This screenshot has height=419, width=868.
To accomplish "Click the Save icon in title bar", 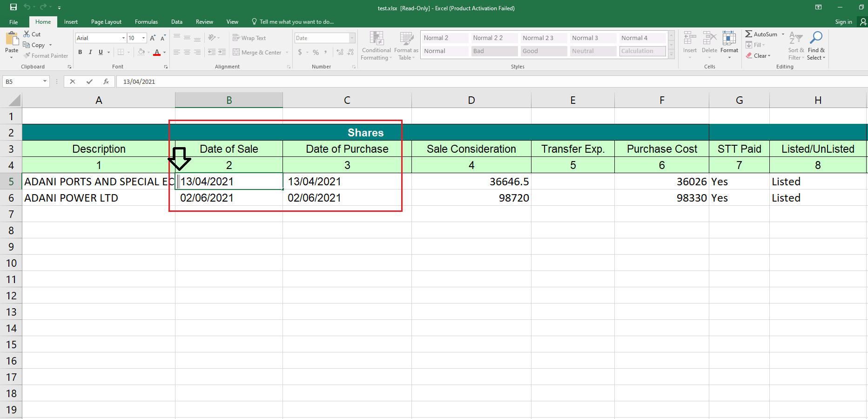I will (x=13, y=7).
